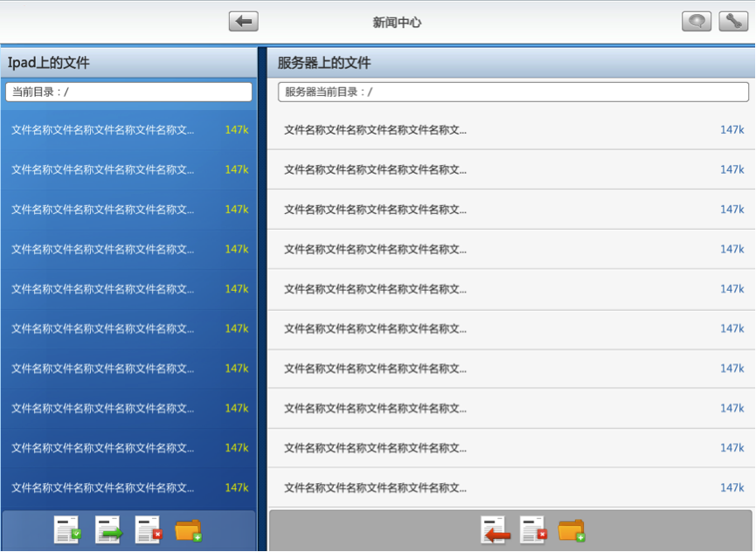This screenshot has width=756, height=552.
Task: Go back using the left arrow button
Action: click(244, 22)
